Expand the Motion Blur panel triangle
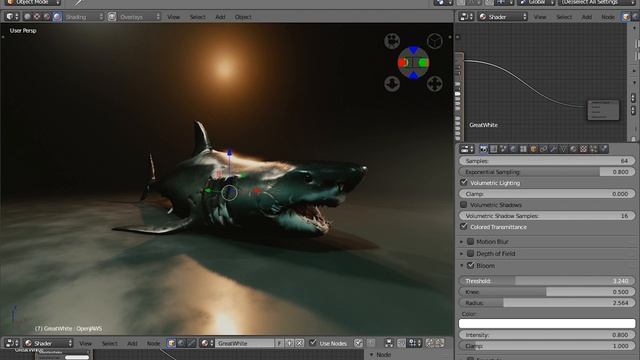The width and height of the screenshot is (640, 360). [x=462, y=242]
